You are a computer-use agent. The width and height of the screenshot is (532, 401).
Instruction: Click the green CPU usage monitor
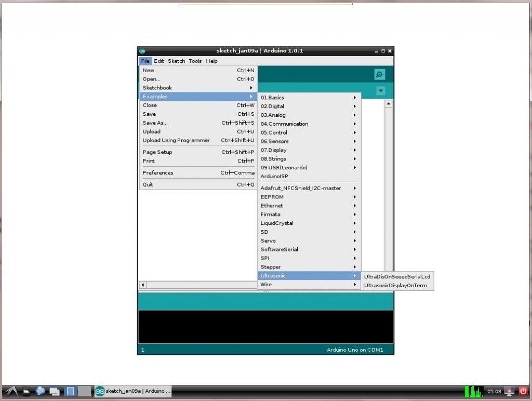[473, 391]
